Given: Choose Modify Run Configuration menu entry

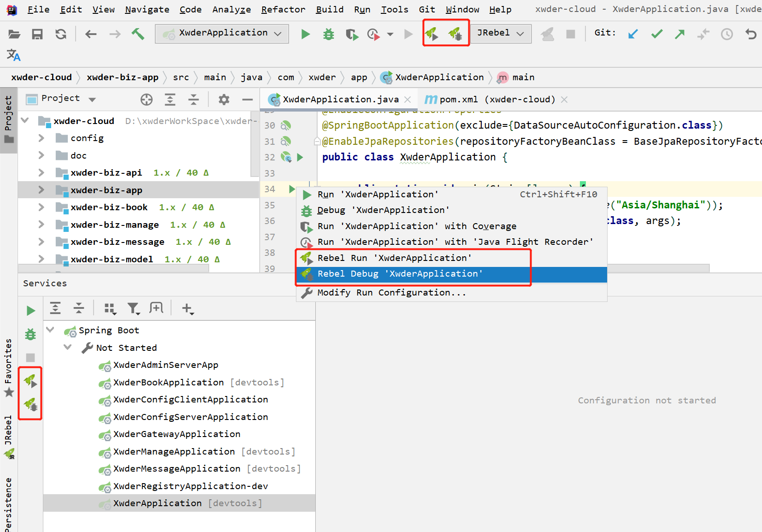Looking at the screenshot, I should [x=451, y=293].
